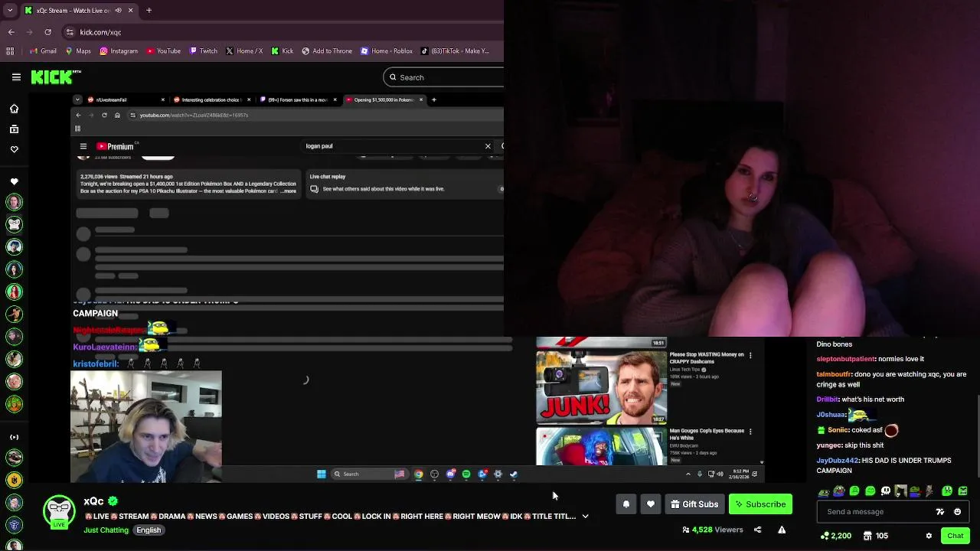Reload the kick.com/xqc page
980x551 pixels.
pyautogui.click(x=47, y=32)
